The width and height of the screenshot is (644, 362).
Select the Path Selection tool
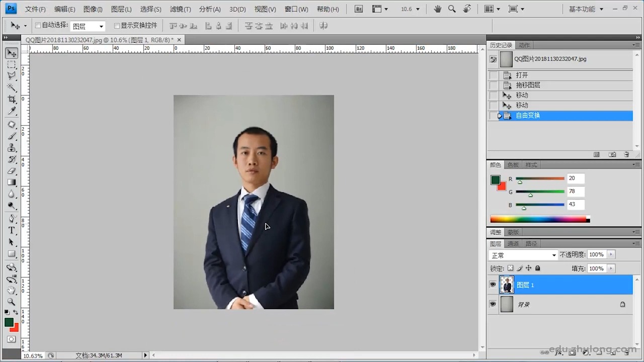12,242
